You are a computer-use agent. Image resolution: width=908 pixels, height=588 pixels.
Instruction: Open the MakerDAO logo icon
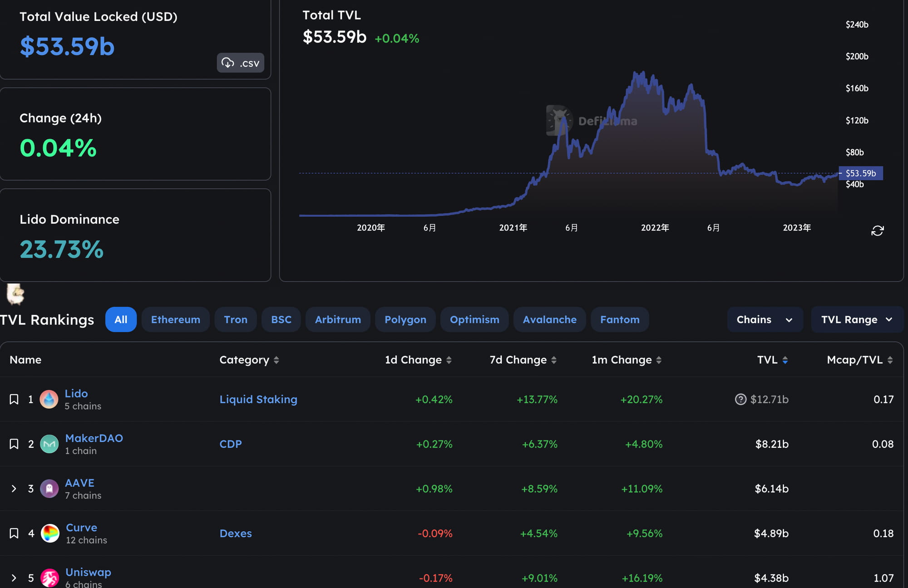[49, 444]
